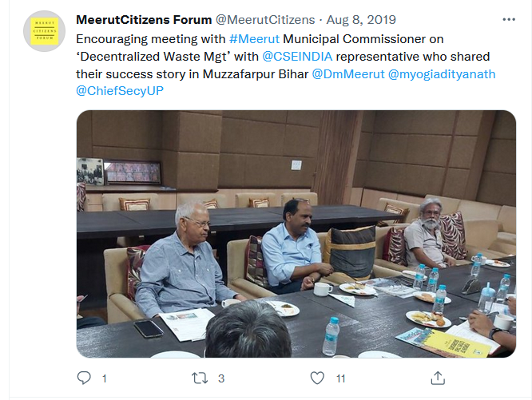Visit the @CSEINDIA mention

tap(297, 56)
